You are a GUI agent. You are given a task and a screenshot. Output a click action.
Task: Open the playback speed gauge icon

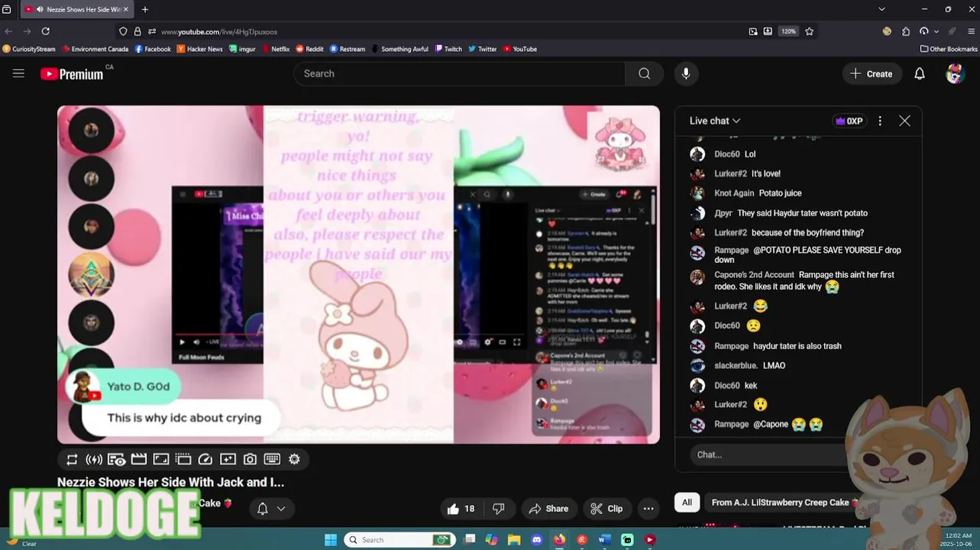pos(205,459)
